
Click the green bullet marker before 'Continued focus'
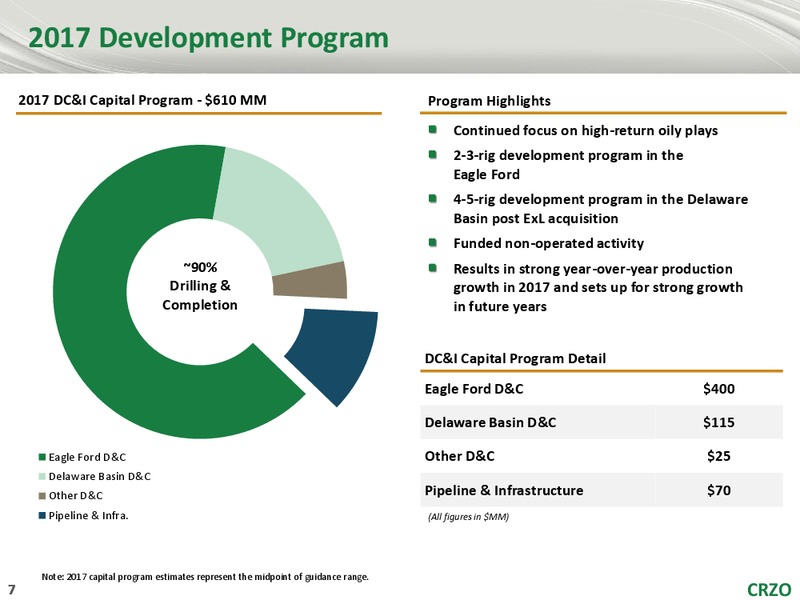click(433, 130)
